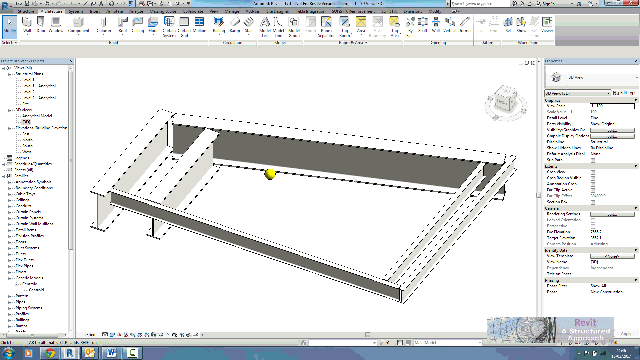The width and height of the screenshot is (640, 360).
Task: Collapse the Phasing properties section
Action: tap(636, 280)
